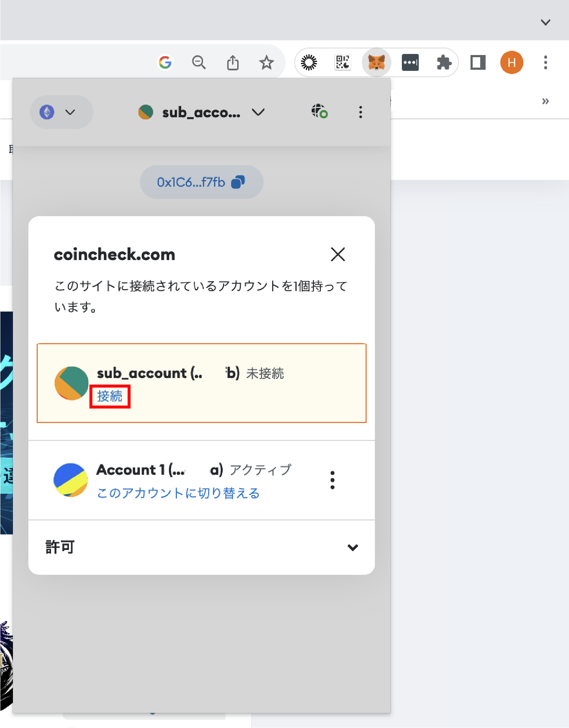569x728 pixels.
Task: Click the 接続 connect link
Action: point(110,396)
